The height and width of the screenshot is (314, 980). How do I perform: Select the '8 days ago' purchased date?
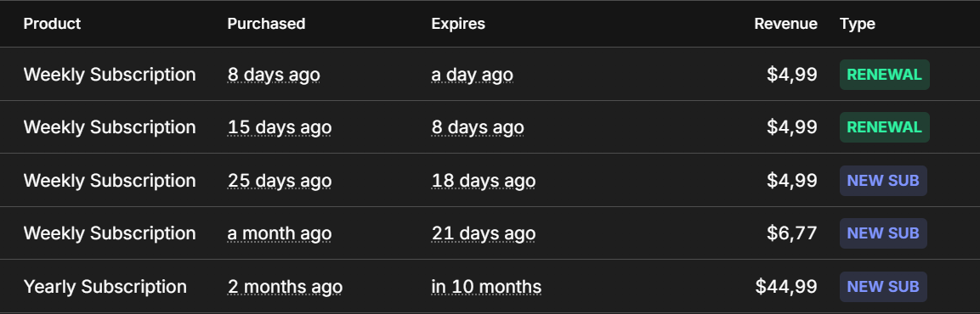pos(274,75)
